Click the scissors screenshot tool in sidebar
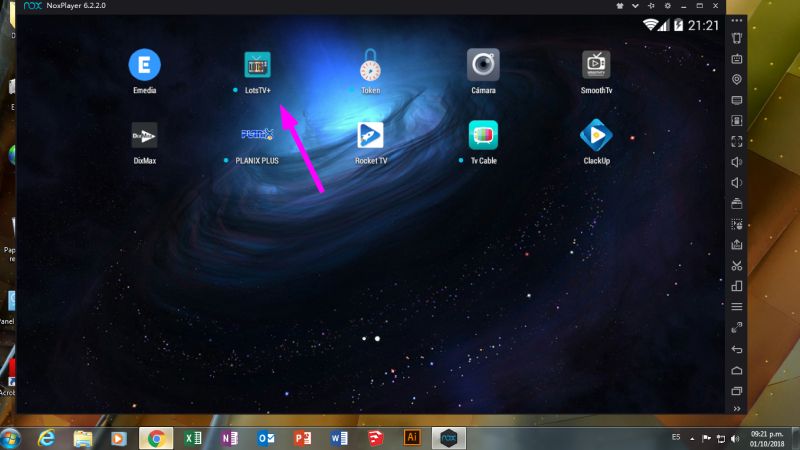This screenshot has width=800, height=450. pos(737,265)
